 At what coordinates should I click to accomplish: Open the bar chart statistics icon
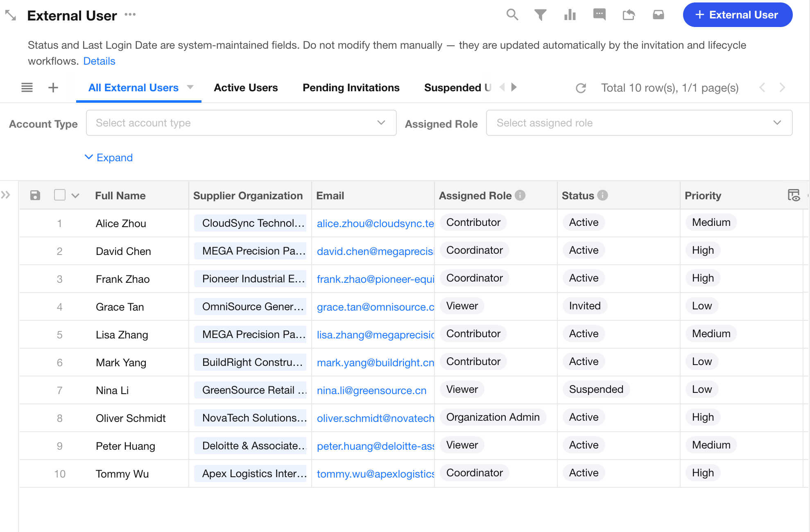click(x=570, y=15)
